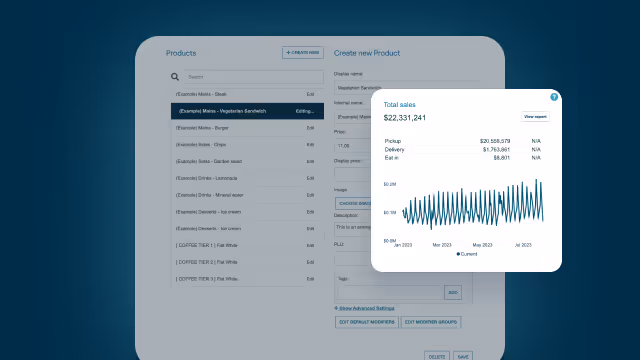Click the ADD tag button
The width and height of the screenshot is (640, 360).
pyautogui.click(x=453, y=292)
